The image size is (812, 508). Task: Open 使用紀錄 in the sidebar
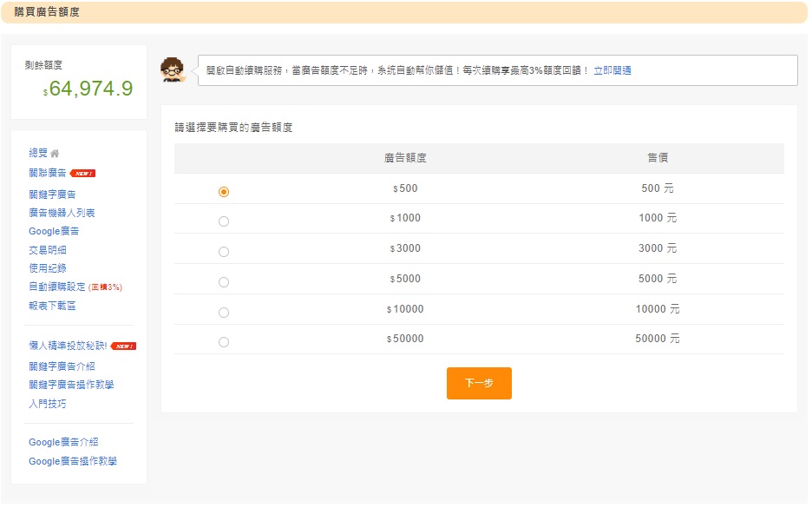click(48, 268)
